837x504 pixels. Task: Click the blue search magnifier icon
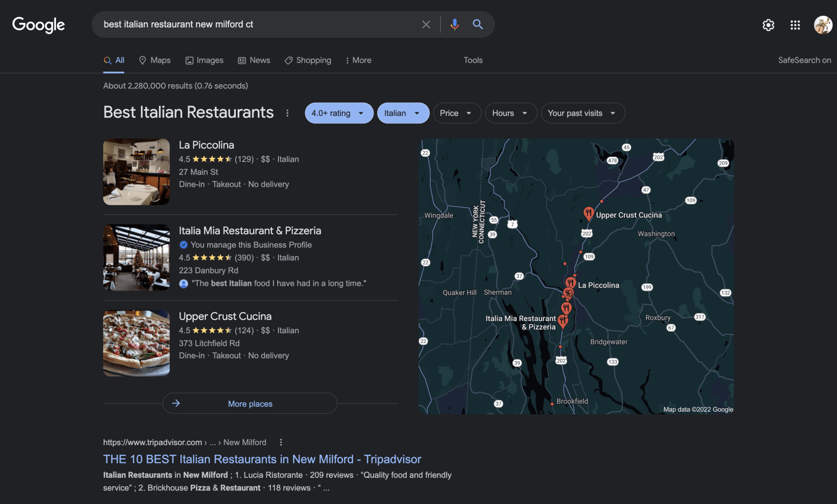coord(478,24)
